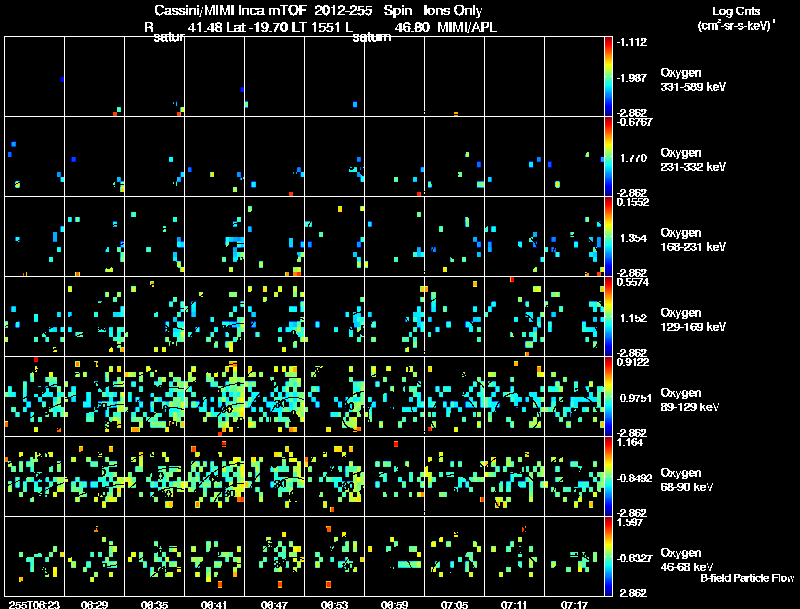Open the 89-129 keV panel at 07:11
This screenshot has height=609, width=800.
tap(514, 397)
